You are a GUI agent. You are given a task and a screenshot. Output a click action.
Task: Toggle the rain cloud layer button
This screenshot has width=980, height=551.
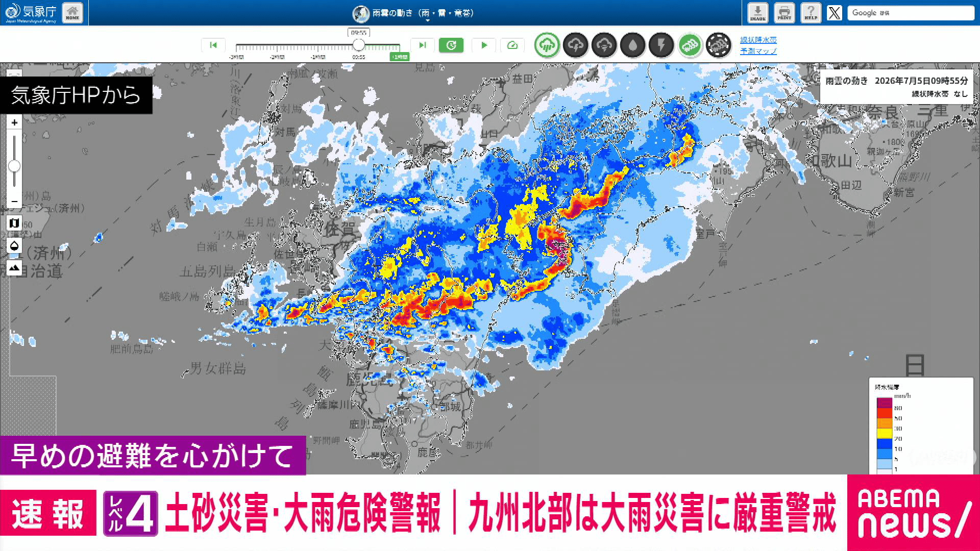coord(547,45)
